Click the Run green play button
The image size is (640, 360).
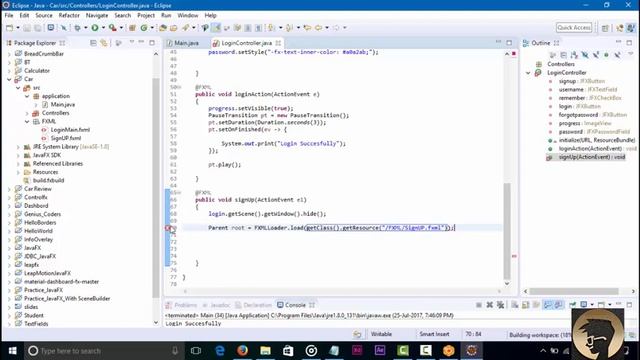[95, 28]
